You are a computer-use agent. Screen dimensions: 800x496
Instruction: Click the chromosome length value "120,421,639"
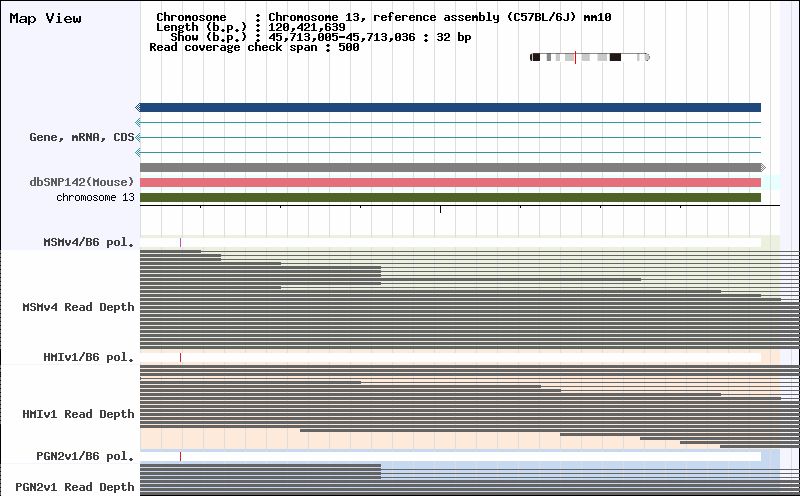tap(307, 27)
